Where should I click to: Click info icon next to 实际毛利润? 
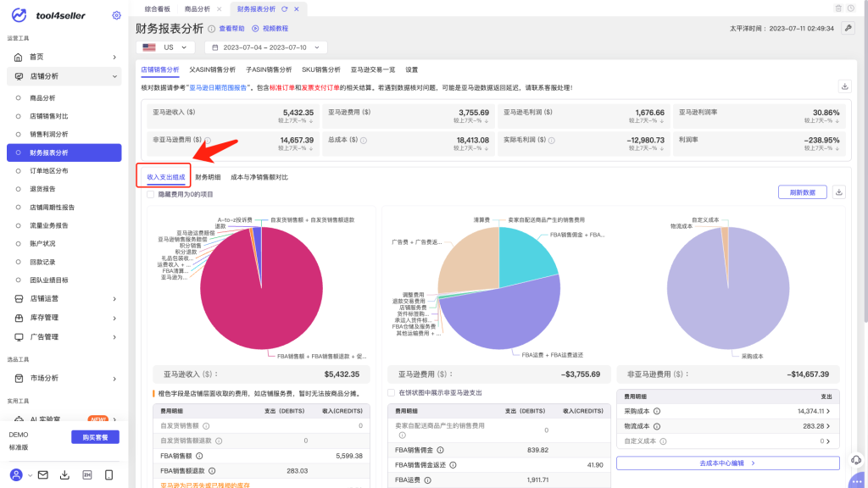tap(551, 141)
